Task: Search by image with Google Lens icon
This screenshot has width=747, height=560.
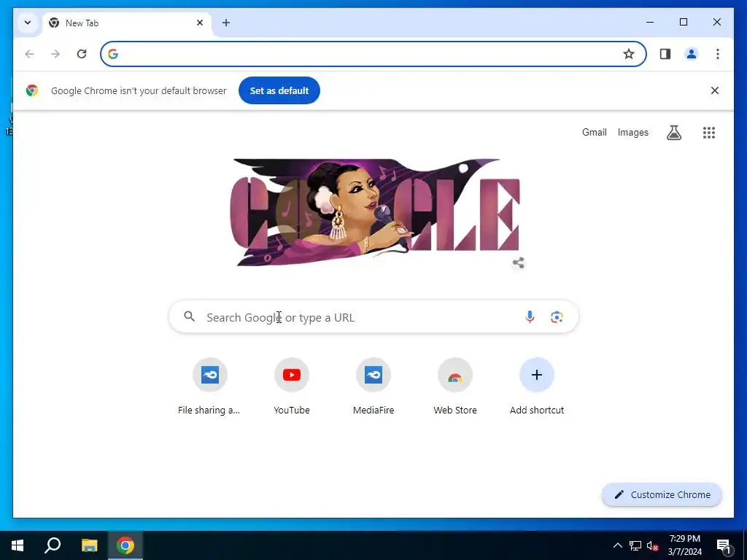Action: 557,316
